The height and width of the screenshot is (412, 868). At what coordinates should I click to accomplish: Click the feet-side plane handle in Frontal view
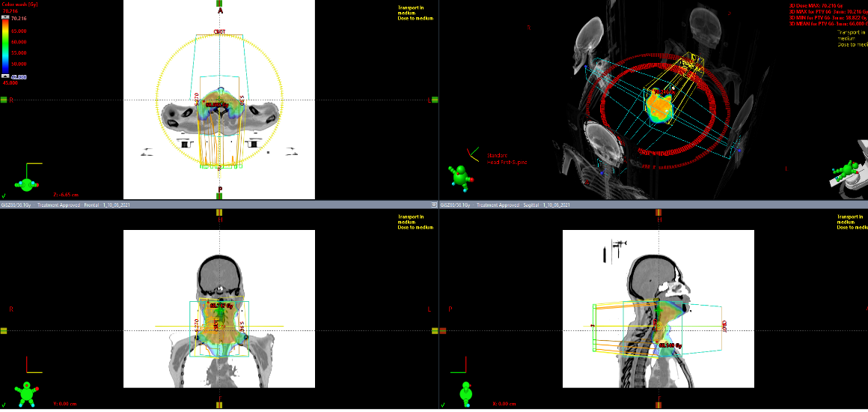coord(220,405)
